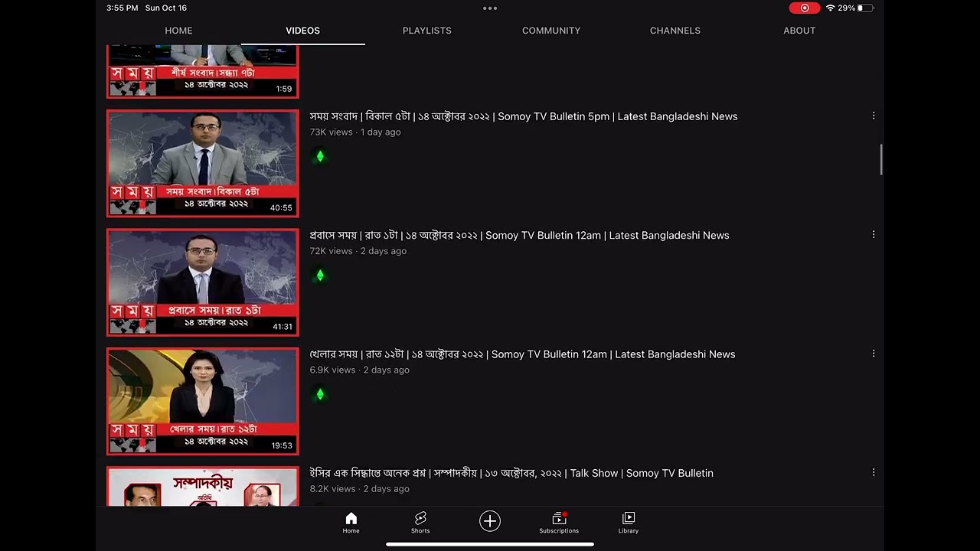Open options menu for Bulletin 5pm video
980x551 pixels.
click(x=874, y=116)
